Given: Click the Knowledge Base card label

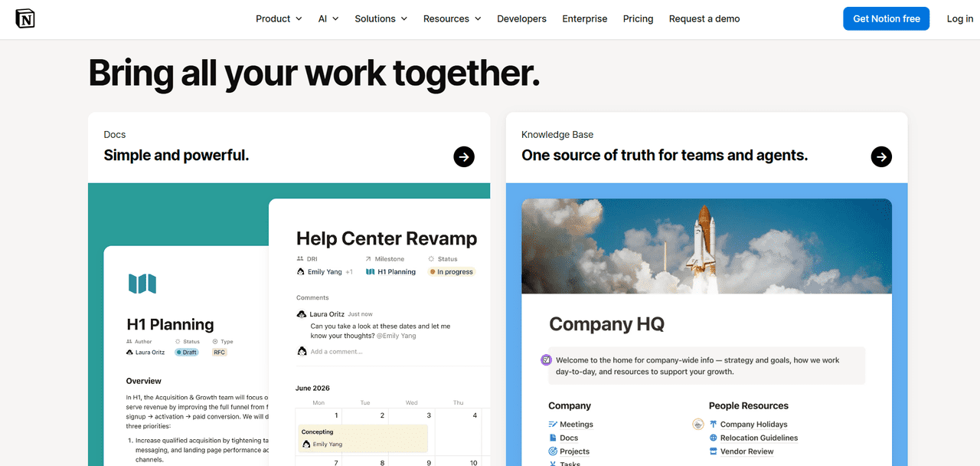Looking at the screenshot, I should click(x=557, y=134).
